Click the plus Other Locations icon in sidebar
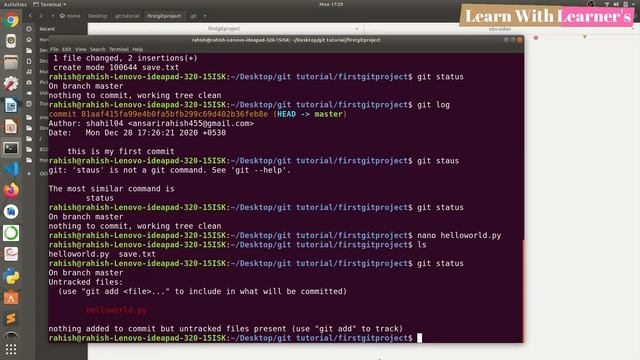640x360 pixels. tap(29, 173)
